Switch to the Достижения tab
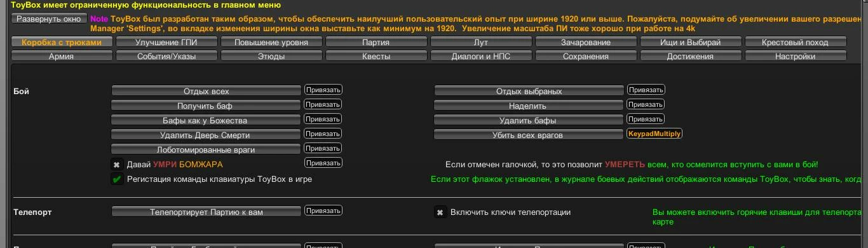 [x=691, y=56]
